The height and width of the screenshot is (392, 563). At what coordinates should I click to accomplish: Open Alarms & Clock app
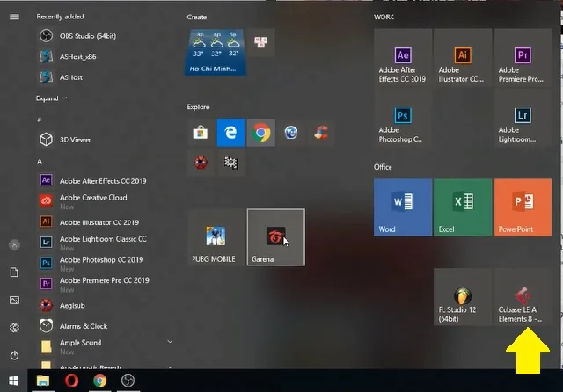(104, 326)
